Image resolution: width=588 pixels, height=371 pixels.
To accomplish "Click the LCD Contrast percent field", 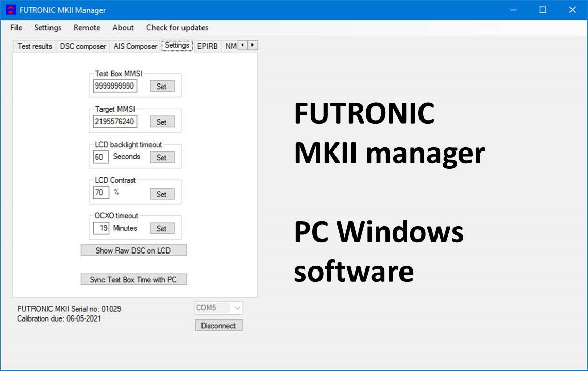I will 101,193.
